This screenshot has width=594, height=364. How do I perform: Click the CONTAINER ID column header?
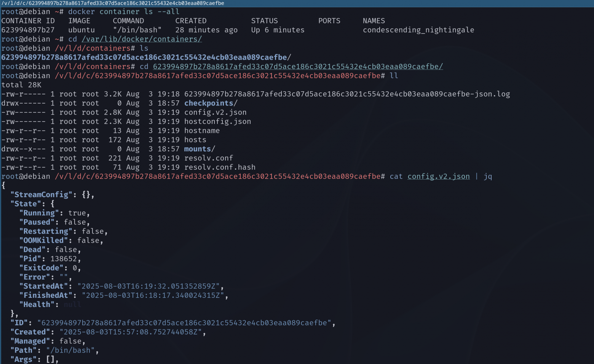coord(28,21)
